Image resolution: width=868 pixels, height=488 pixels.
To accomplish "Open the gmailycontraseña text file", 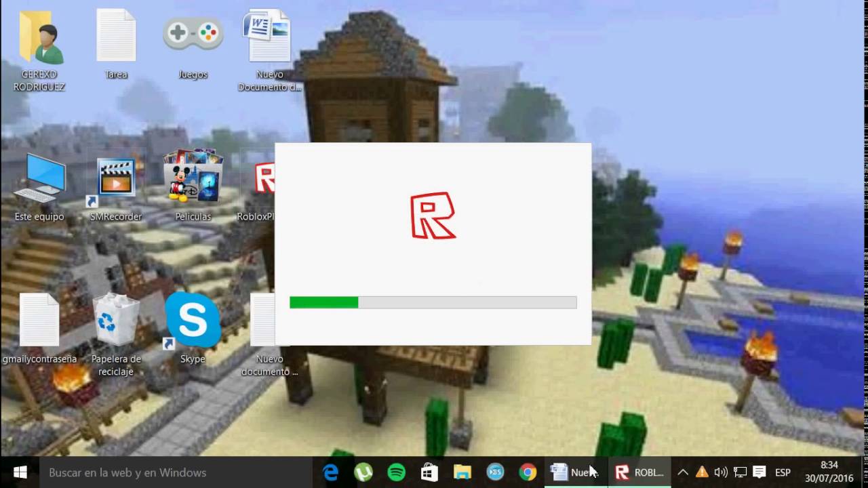I will coord(39,329).
